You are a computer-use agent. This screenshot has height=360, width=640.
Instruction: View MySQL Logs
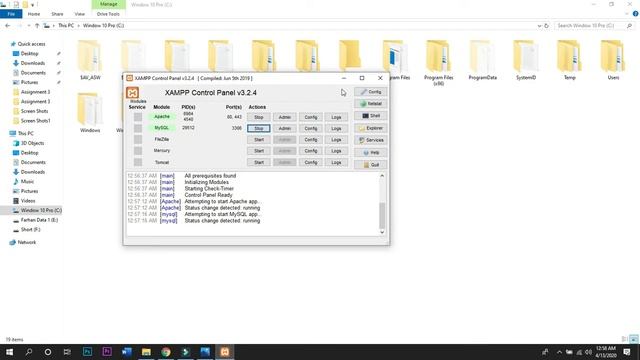(336, 128)
